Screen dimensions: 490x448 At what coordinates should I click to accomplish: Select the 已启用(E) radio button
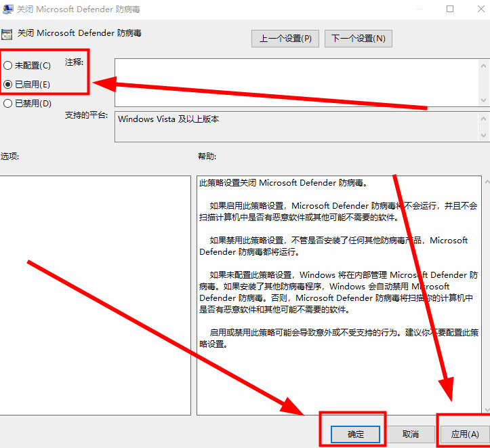point(7,85)
